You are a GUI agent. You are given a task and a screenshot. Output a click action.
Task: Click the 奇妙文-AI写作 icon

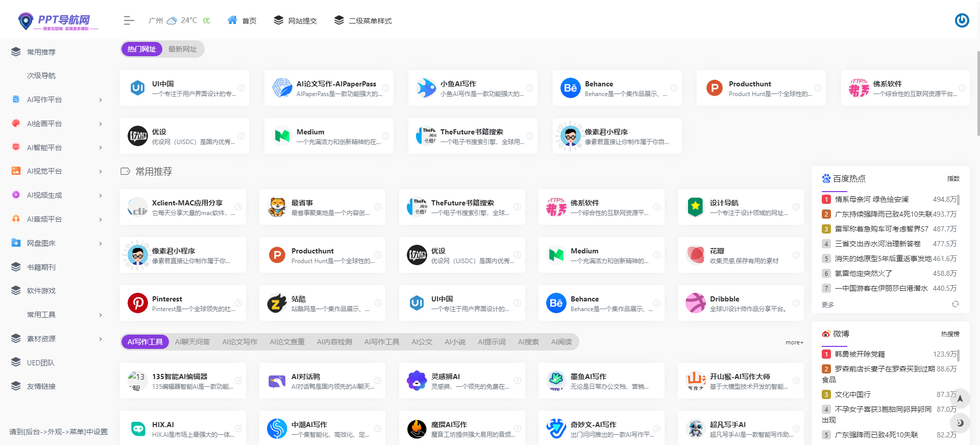pos(556,429)
